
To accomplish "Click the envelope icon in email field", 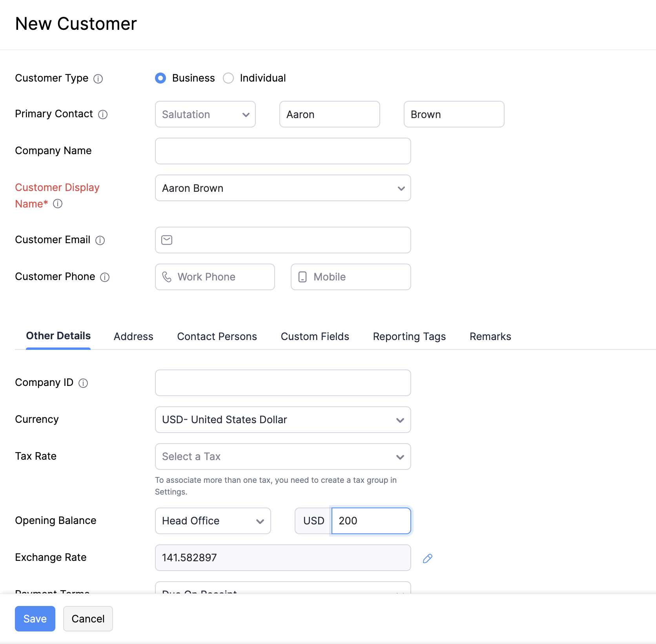I will tap(167, 240).
